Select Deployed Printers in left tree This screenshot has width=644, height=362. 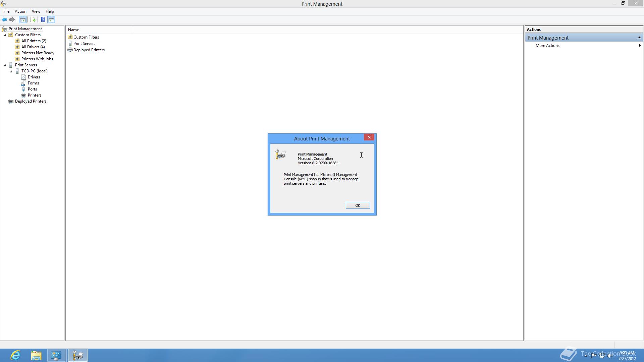(x=31, y=101)
